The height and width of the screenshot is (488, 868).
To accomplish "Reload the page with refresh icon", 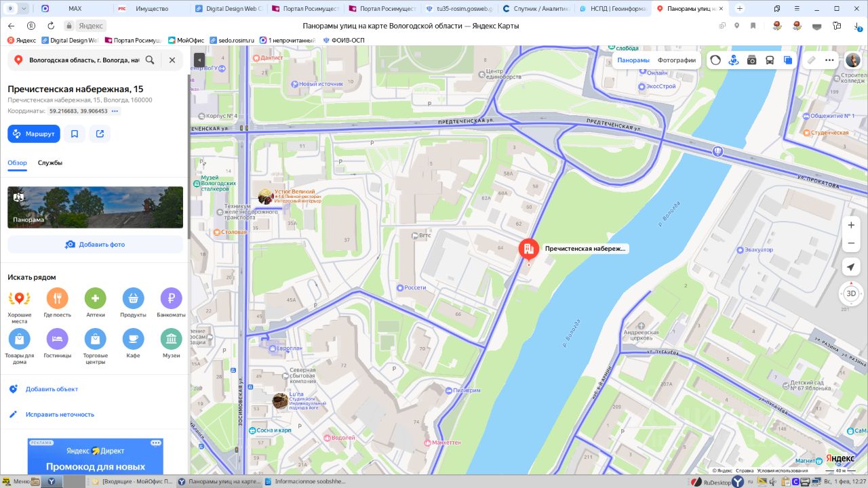I will [51, 26].
